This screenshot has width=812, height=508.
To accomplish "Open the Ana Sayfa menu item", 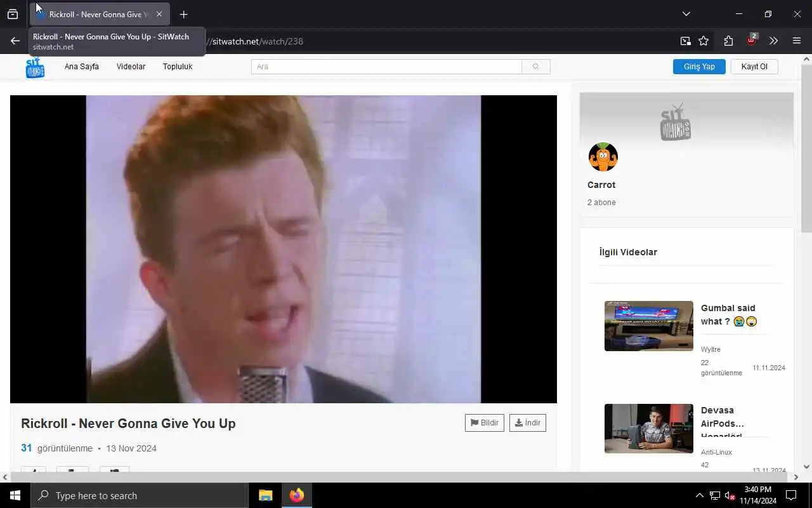I will click(82, 67).
